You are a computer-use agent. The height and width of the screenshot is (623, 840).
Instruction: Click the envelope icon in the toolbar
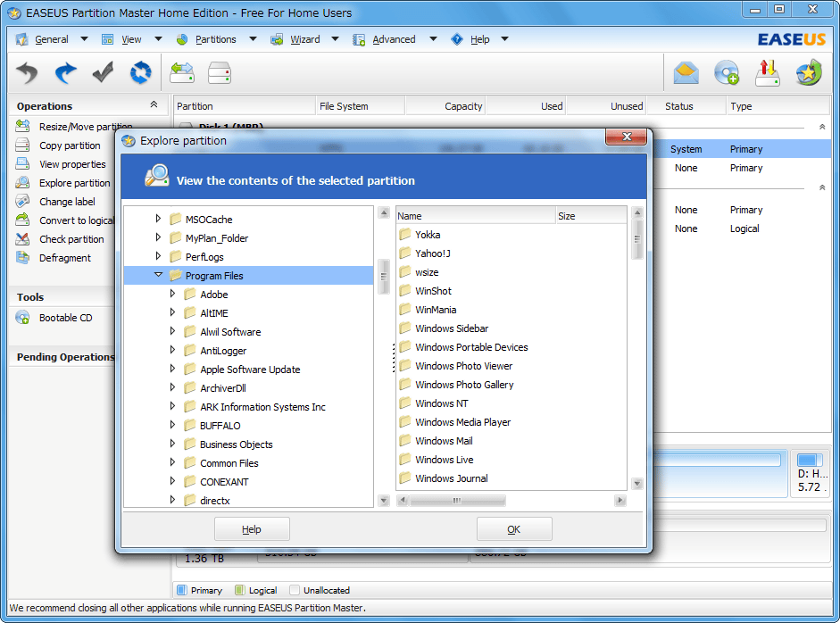tap(686, 73)
